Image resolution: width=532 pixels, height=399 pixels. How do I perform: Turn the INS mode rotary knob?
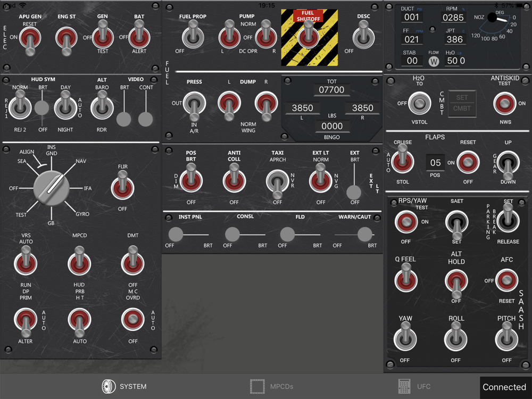click(x=52, y=188)
